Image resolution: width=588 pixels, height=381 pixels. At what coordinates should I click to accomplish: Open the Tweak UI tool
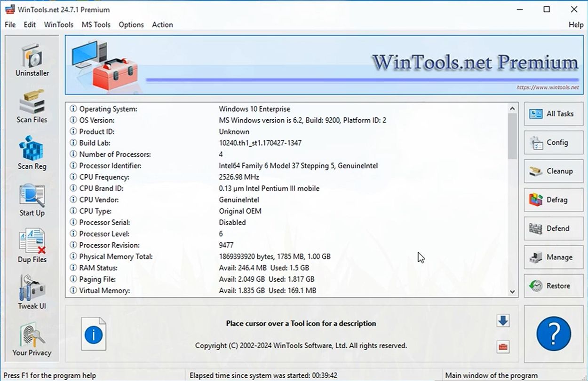[32, 293]
